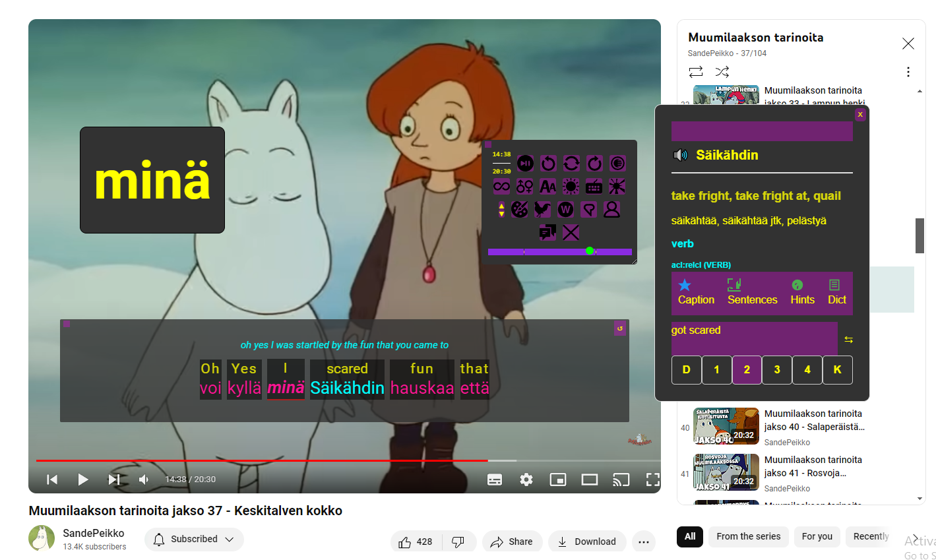Open the Subscribed notification dropdown

(194, 539)
